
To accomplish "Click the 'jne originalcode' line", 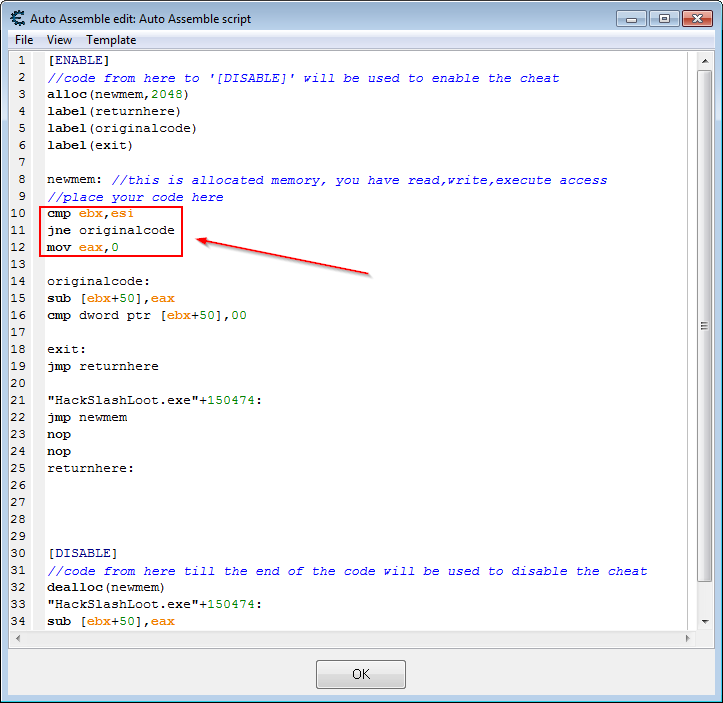I will (x=111, y=230).
